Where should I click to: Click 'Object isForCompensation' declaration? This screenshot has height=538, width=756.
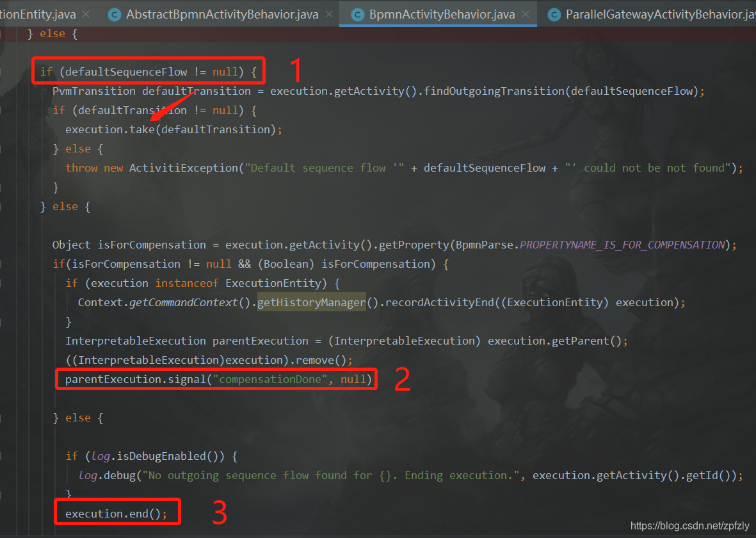pos(129,245)
